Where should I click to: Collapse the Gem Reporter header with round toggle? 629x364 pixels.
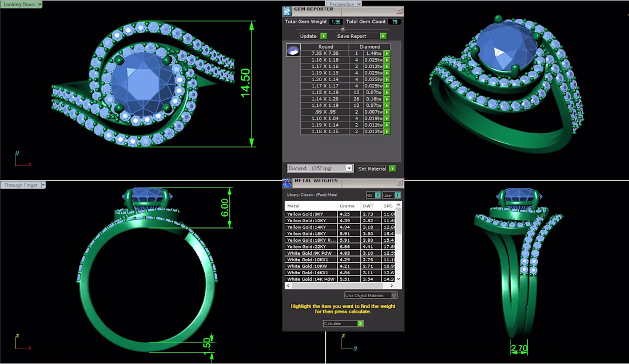(x=343, y=29)
